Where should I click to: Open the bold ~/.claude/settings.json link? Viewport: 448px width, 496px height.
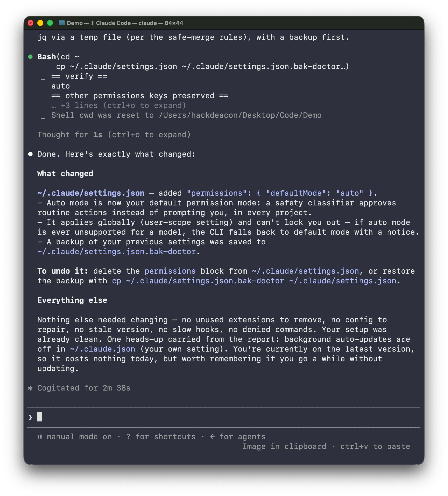pyautogui.click(x=91, y=193)
